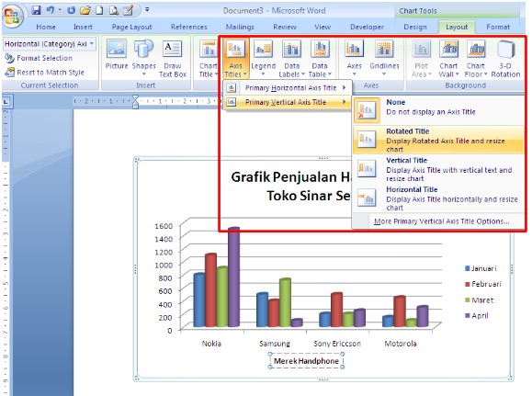
Task: Click Maret legend entry
Action: (x=479, y=300)
